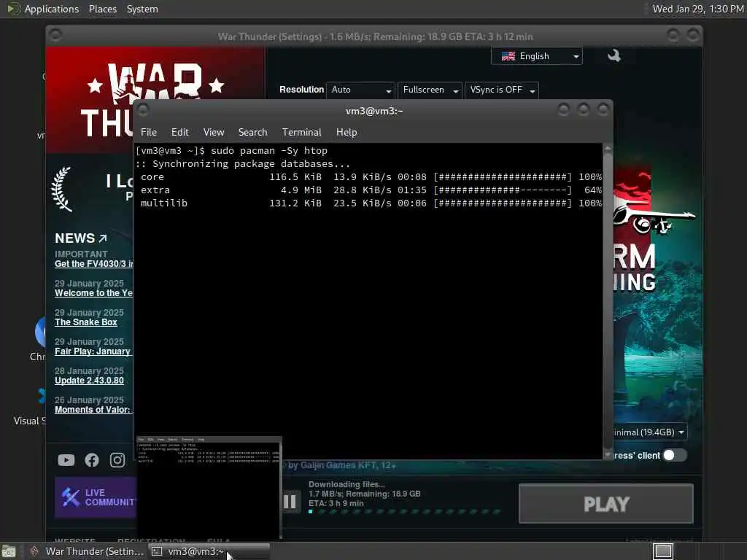Click the terminal icon in the taskbar entry
Image resolution: width=747 pixels, height=560 pixels.
(x=157, y=551)
